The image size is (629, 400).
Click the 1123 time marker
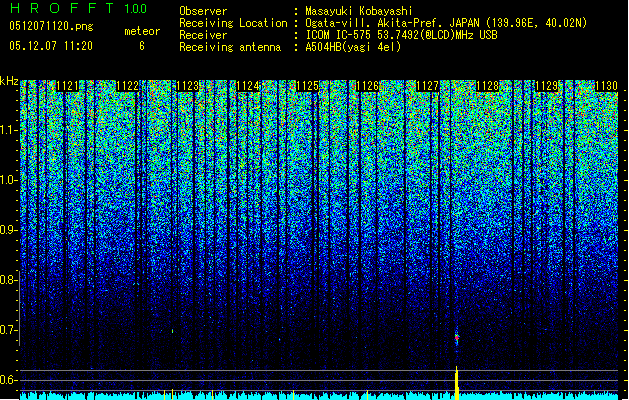point(187,86)
